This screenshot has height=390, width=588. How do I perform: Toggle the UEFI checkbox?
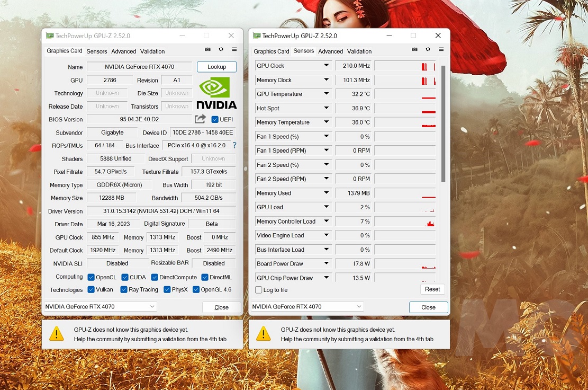[x=215, y=119]
